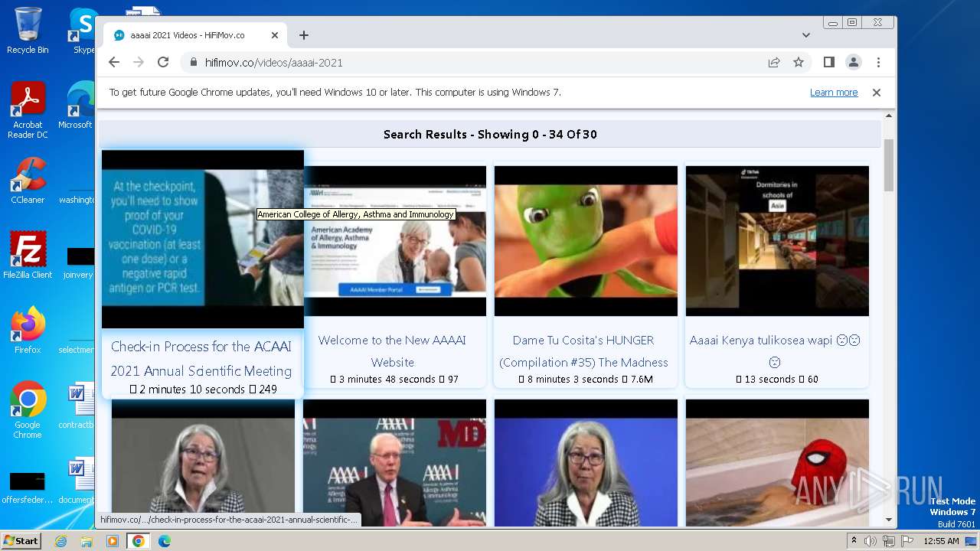Screen dimensions: 980x551
Task: Open Recycle Bin desktop icon
Action: click(x=28, y=31)
